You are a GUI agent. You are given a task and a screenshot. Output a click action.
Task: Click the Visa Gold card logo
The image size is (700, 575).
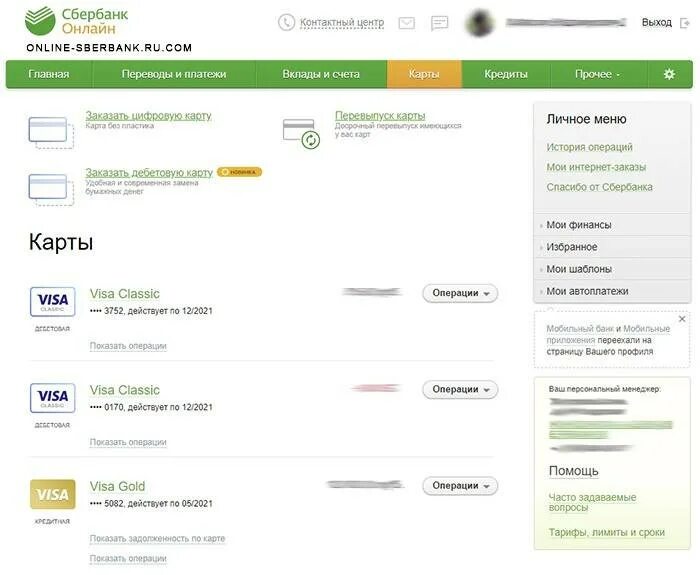pos(53,494)
